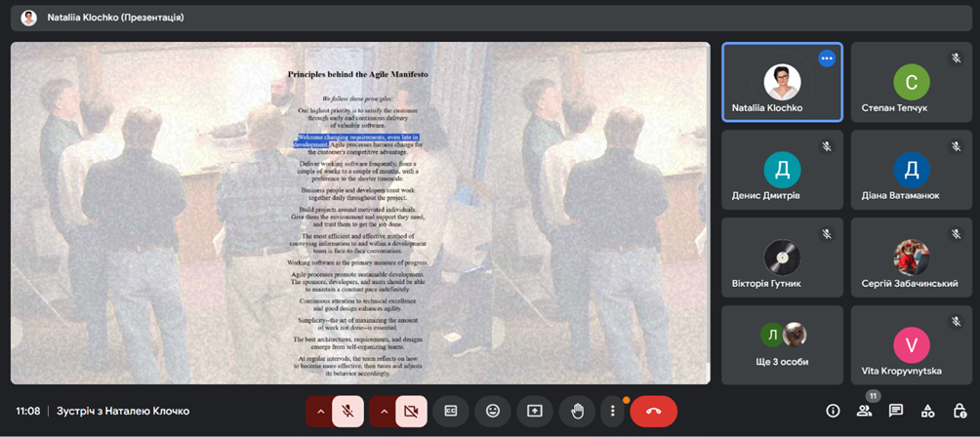Click 'Working software is the primary measure' line
This screenshot has height=437, width=980.
[357, 262]
